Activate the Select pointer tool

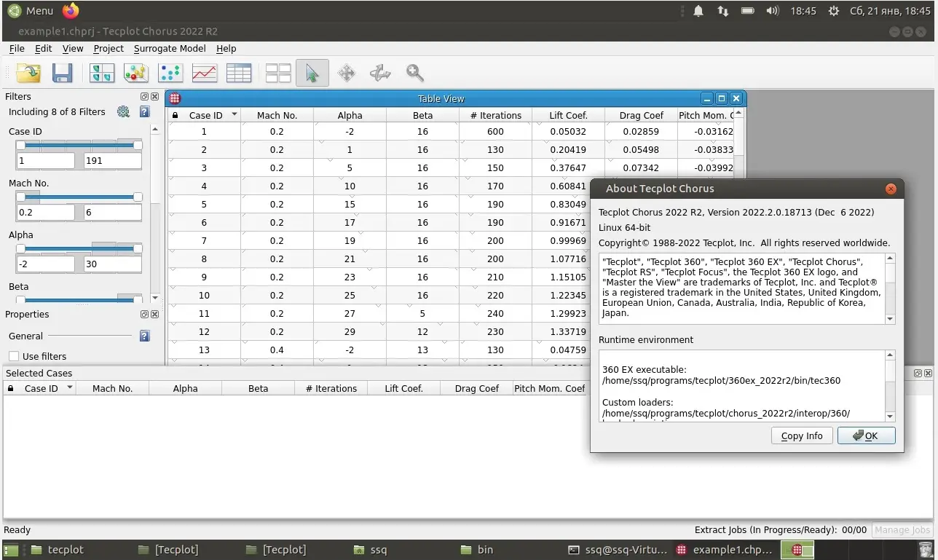312,73
